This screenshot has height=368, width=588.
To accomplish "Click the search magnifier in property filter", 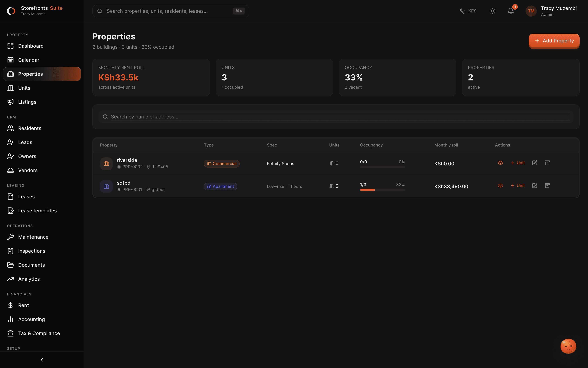I will coord(105,117).
